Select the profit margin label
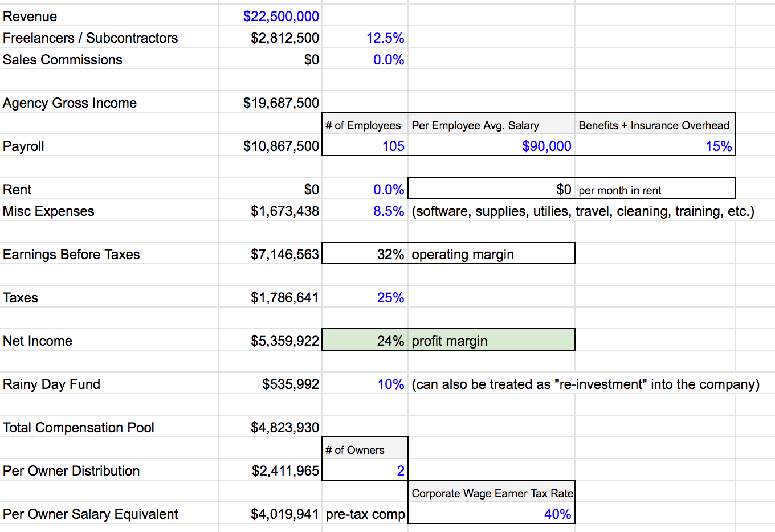The width and height of the screenshot is (775, 532). pyautogui.click(x=450, y=341)
